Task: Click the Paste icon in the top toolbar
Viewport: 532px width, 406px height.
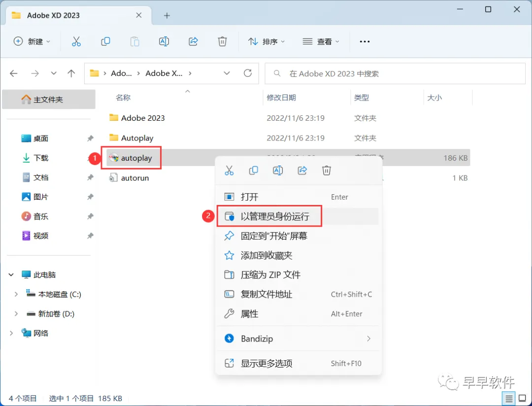Action: (x=134, y=41)
